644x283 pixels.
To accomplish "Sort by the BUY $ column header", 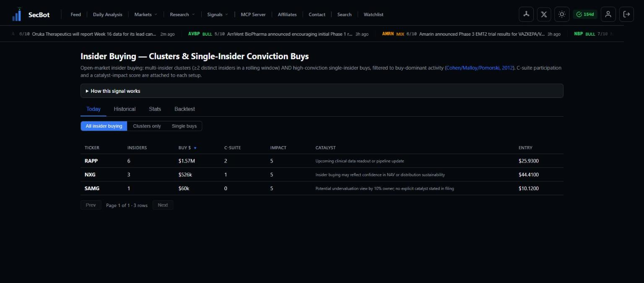I will (x=184, y=148).
